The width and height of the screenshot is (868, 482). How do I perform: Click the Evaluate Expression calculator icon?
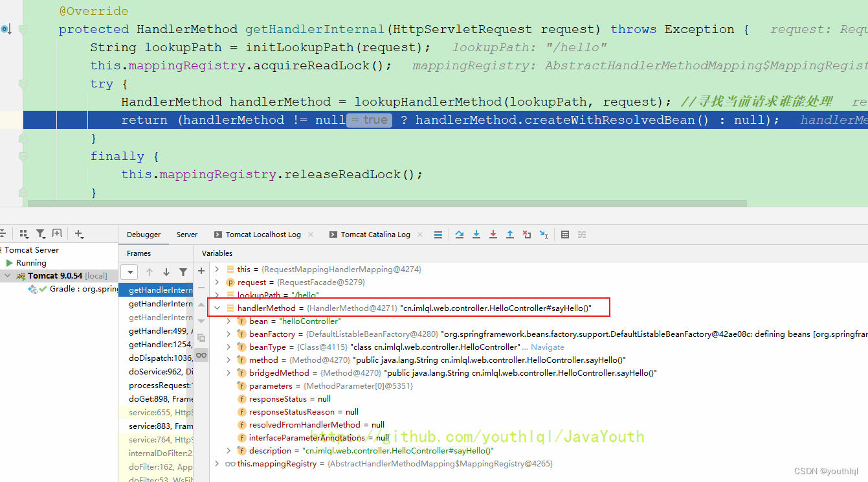(x=565, y=235)
